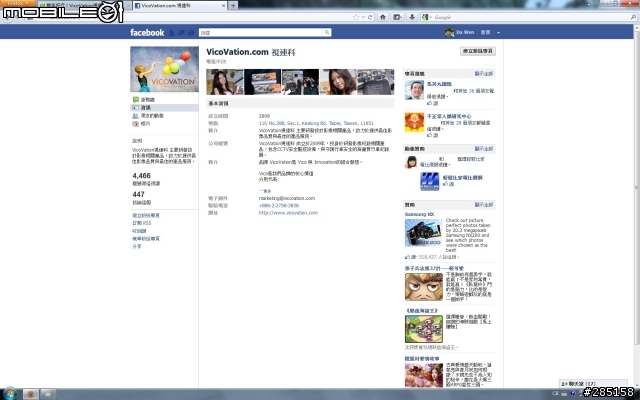Viewport: 640px width, 400px height.
Task: Click the see more link under description
Action: point(265,191)
